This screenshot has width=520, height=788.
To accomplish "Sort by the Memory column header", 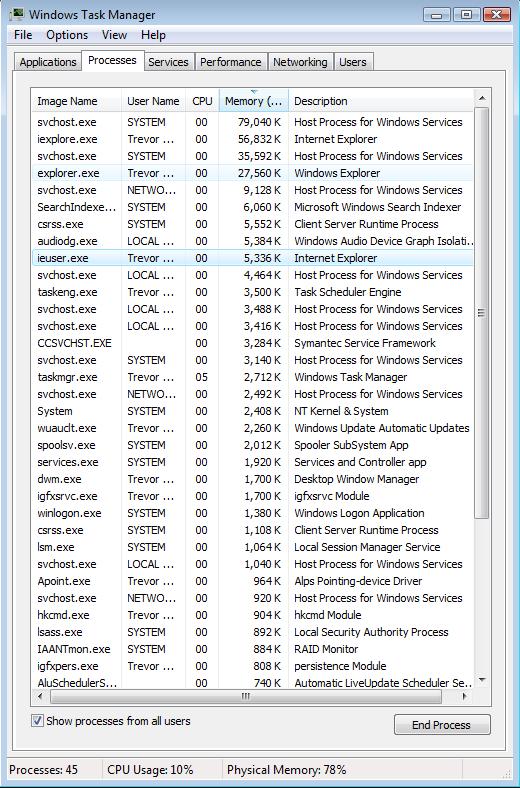I will [254, 101].
